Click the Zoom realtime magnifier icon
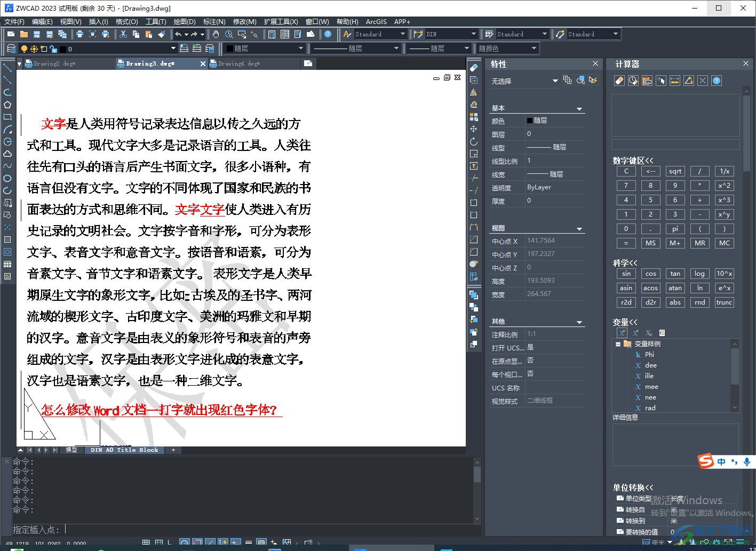The height and width of the screenshot is (551, 756). (229, 34)
